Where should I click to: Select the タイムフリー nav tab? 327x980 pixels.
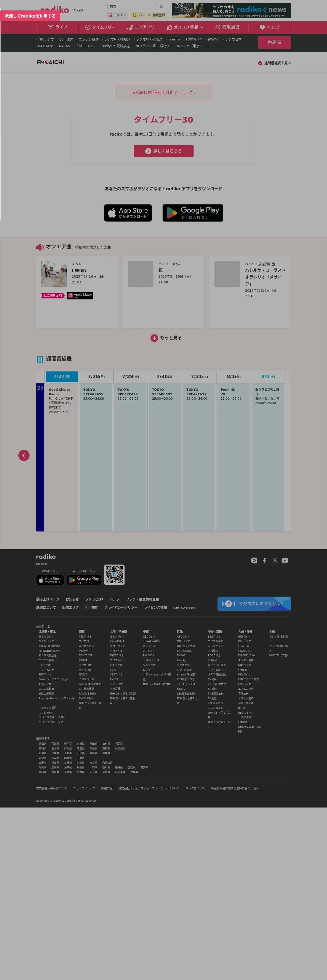[100, 27]
